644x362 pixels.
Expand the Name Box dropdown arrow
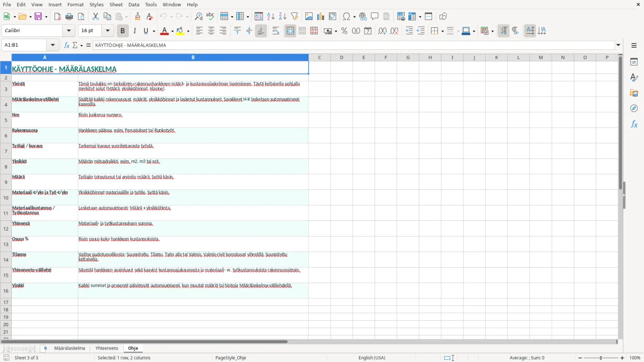(53, 45)
